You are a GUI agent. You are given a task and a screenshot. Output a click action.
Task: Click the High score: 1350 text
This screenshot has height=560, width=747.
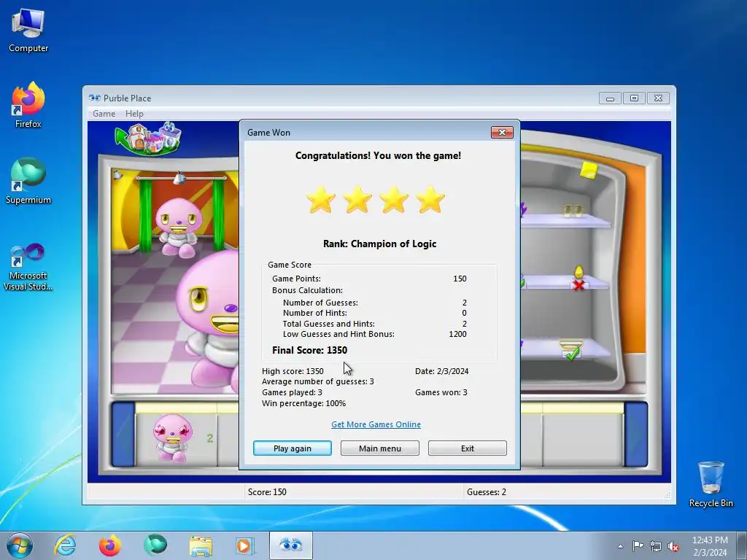point(293,371)
